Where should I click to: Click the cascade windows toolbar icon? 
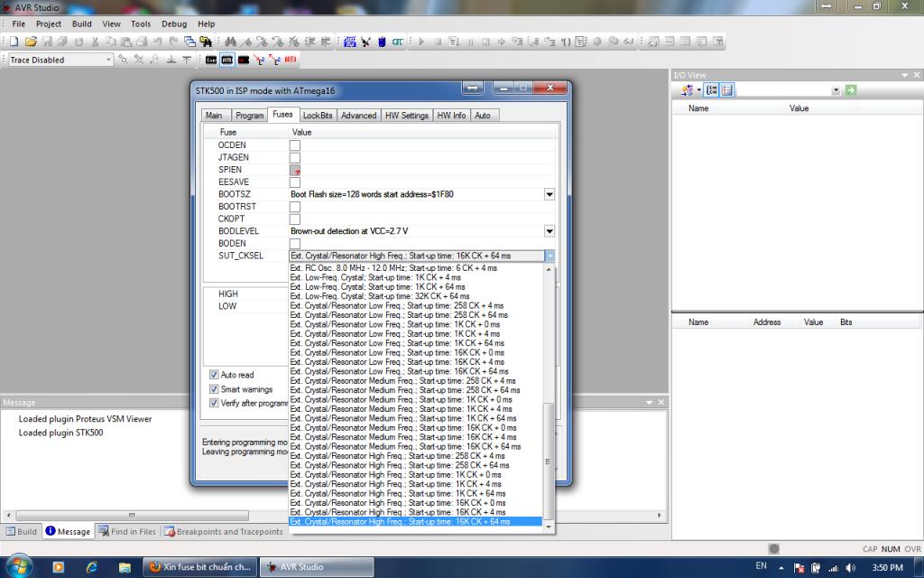pyautogui.click(x=189, y=42)
